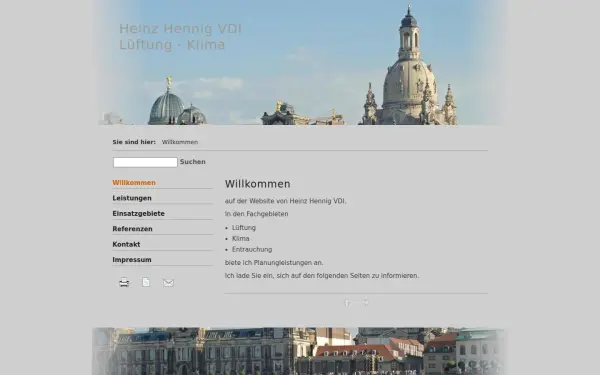This screenshot has height=375, width=600.
Task: Click the envelope email icon
Action: coord(168,283)
